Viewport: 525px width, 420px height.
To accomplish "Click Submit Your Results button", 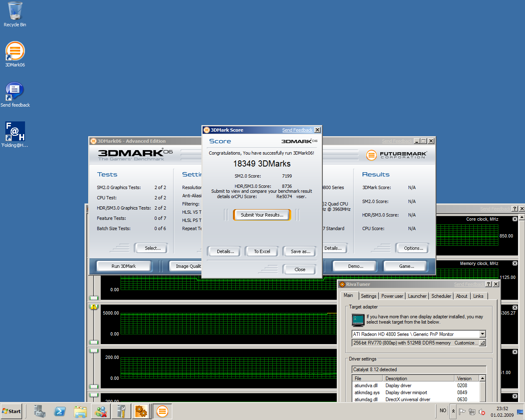I will click(x=262, y=215).
